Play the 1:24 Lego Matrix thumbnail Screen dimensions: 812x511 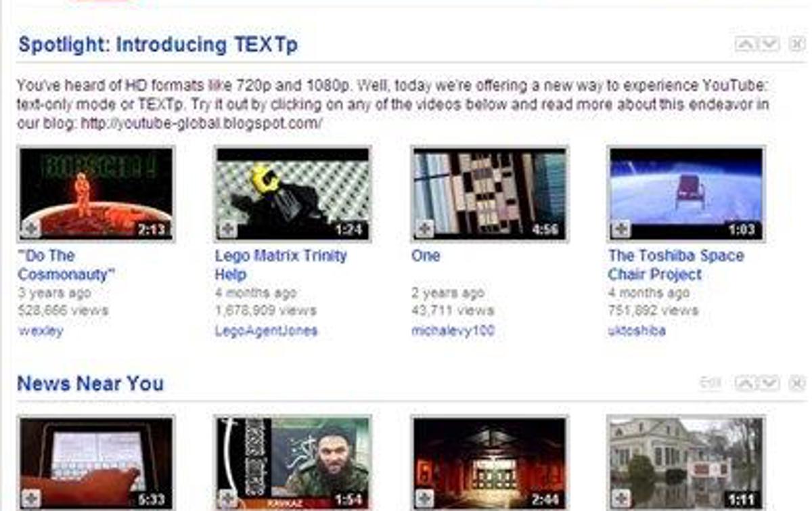point(292,194)
